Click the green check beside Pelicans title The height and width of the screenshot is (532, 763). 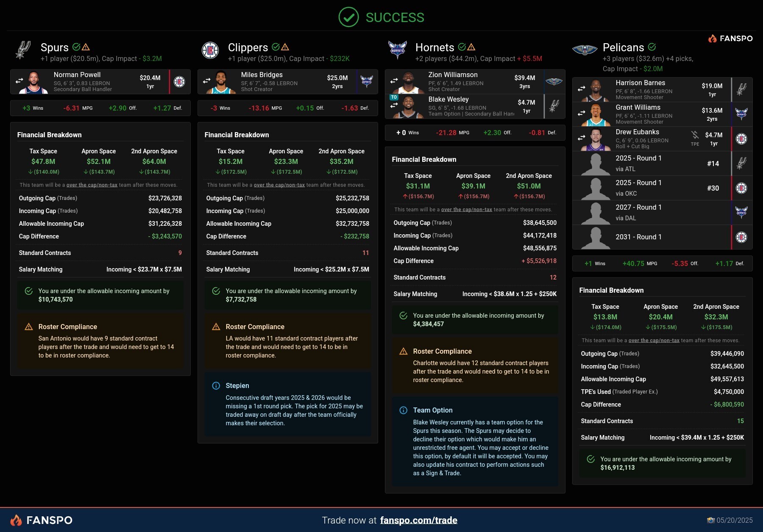tap(652, 47)
